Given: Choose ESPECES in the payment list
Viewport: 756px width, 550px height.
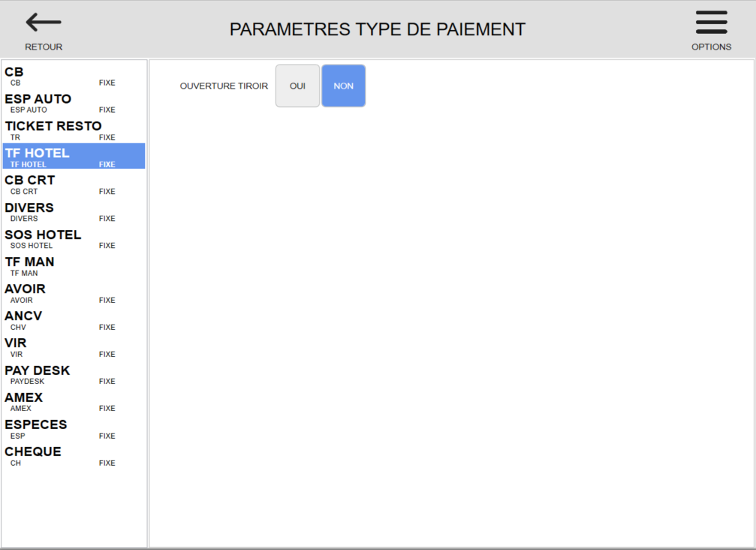Looking at the screenshot, I should (x=74, y=428).
